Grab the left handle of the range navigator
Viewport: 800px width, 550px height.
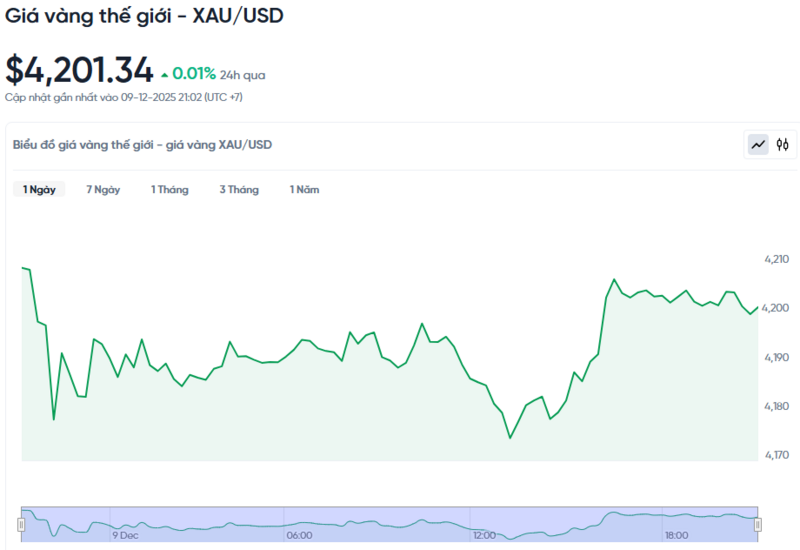click(21, 524)
